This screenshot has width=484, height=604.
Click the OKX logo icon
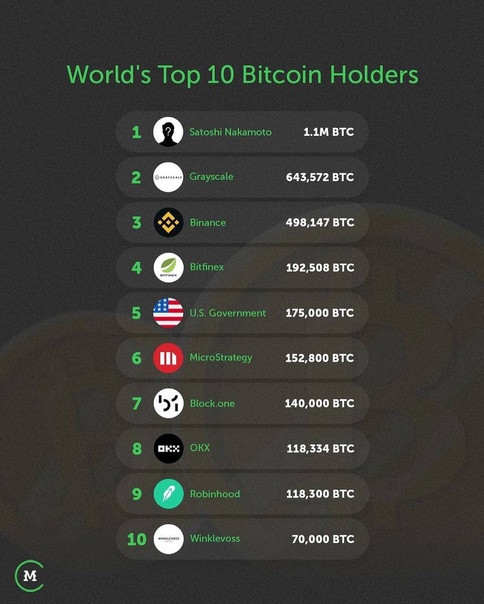pos(168,448)
